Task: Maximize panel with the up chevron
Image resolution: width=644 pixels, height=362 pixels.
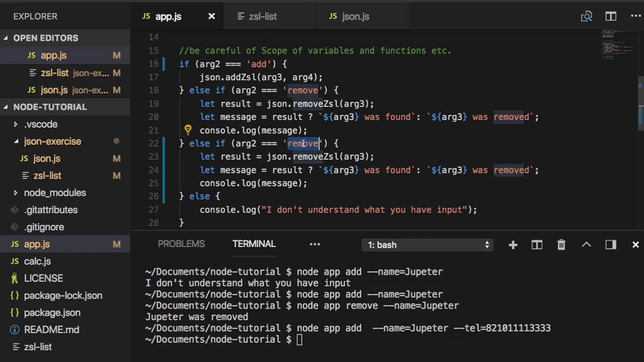Action: [586, 245]
